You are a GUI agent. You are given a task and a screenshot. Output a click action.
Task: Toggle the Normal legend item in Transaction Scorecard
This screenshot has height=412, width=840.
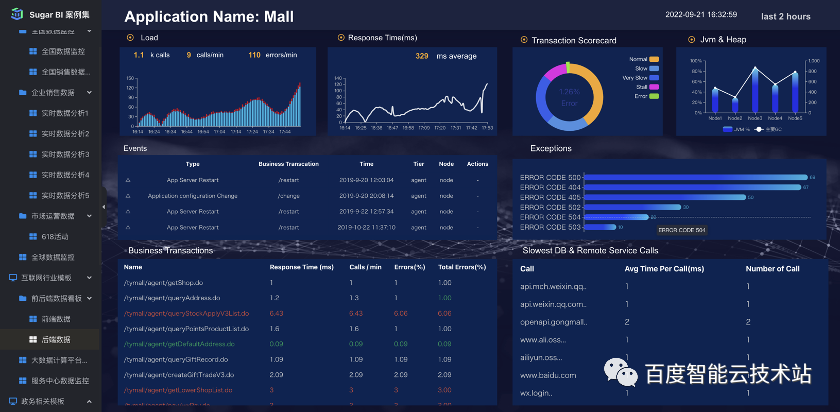tap(644, 59)
